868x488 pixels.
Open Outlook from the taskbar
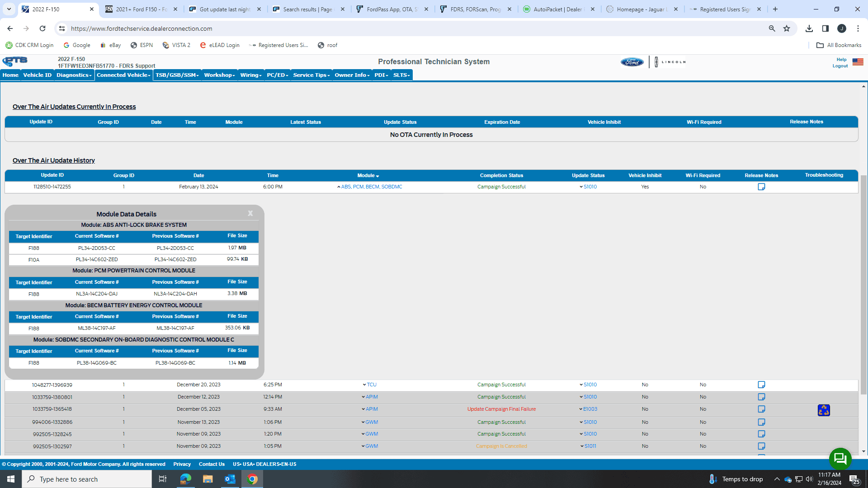230,479
